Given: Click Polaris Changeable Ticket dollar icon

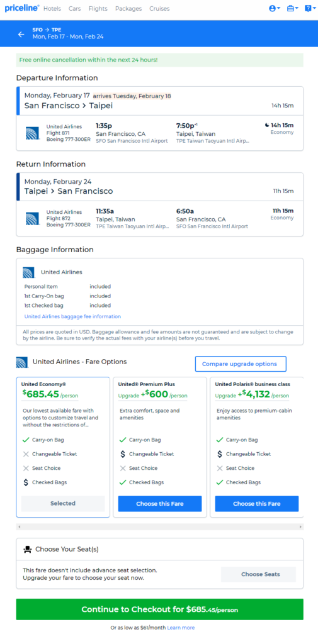Looking at the screenshot, I should [x=220, y=454].
